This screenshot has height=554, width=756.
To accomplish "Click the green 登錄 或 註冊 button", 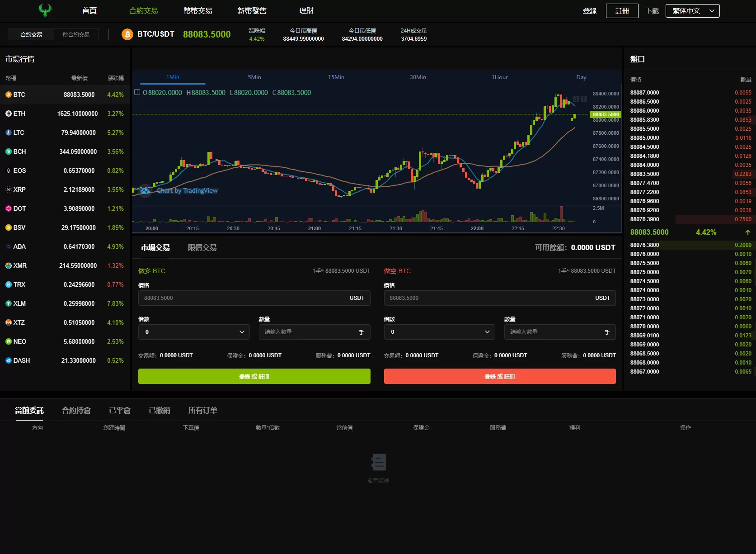I will coord(254,376).
